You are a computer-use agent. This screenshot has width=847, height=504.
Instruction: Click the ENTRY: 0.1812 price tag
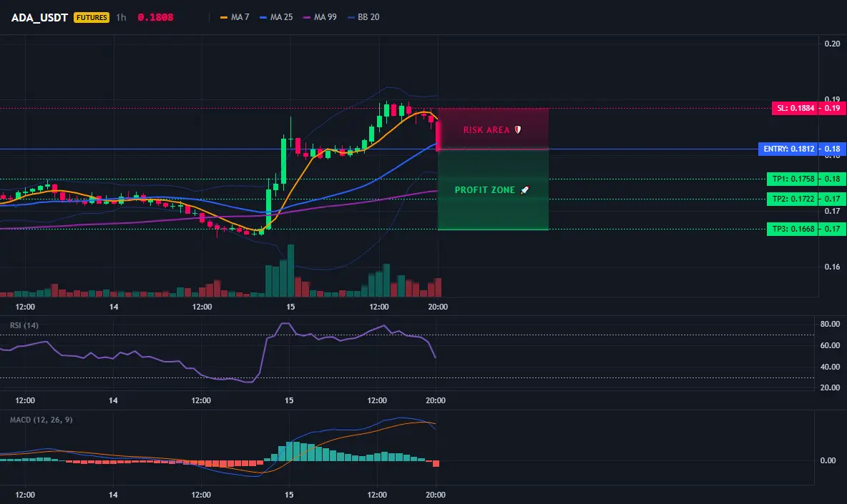(788, 149)
